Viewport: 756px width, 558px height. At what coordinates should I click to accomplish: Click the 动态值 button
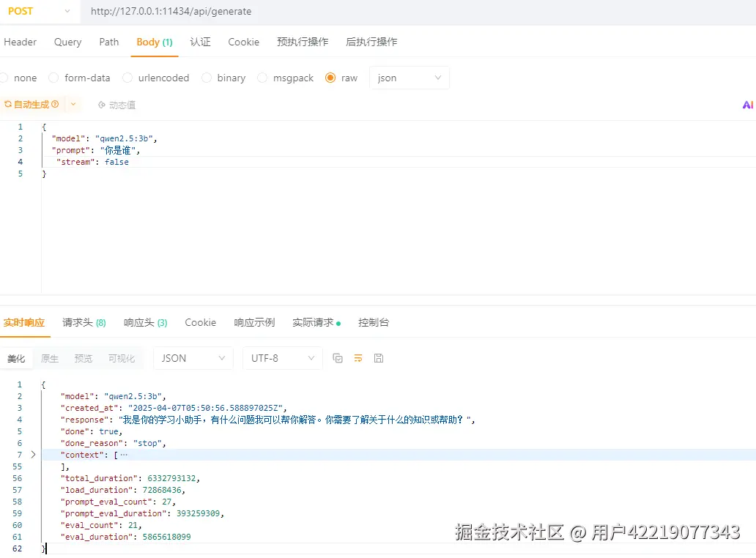(116, 105)
